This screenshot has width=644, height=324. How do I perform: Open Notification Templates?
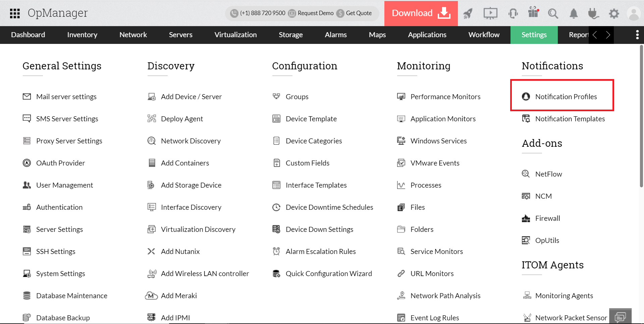[x=570, y=119]
